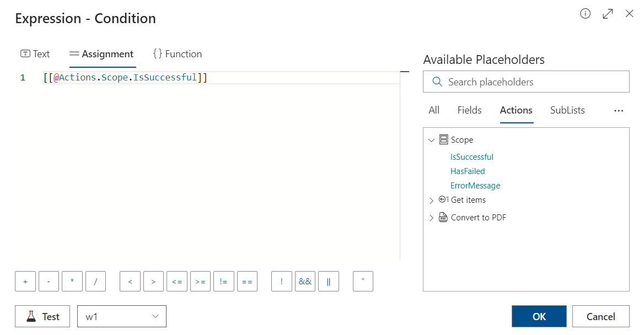Insert the logical NOT ! operator
The height and width of the screenshot is (335, 644).
click(x=282, y=281)
